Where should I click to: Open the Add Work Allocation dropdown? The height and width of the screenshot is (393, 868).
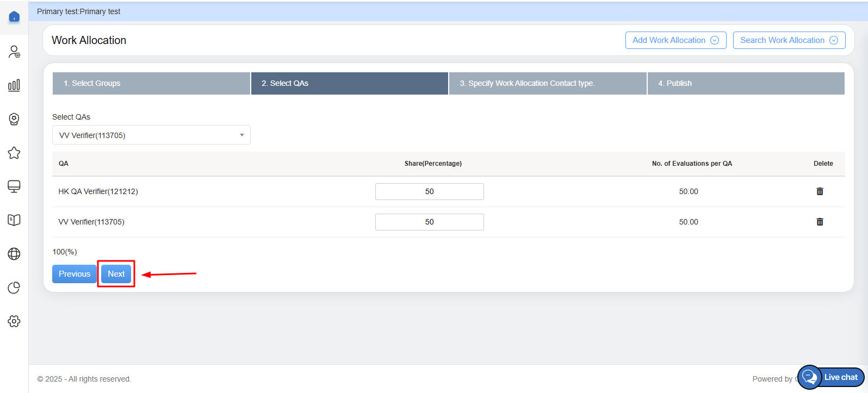[x=675, y=40]
